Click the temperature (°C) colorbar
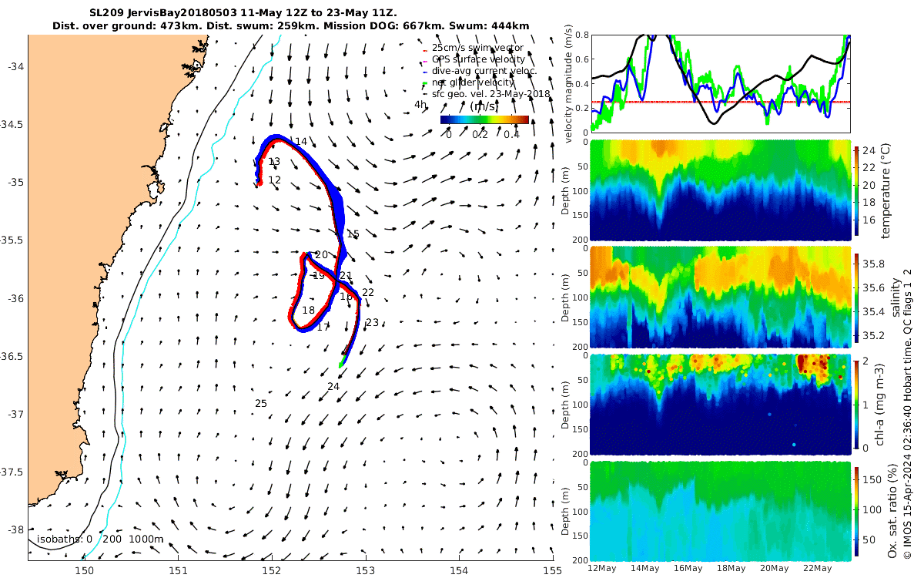This screenshot has height=578, width=924. [x=857, y=190]
